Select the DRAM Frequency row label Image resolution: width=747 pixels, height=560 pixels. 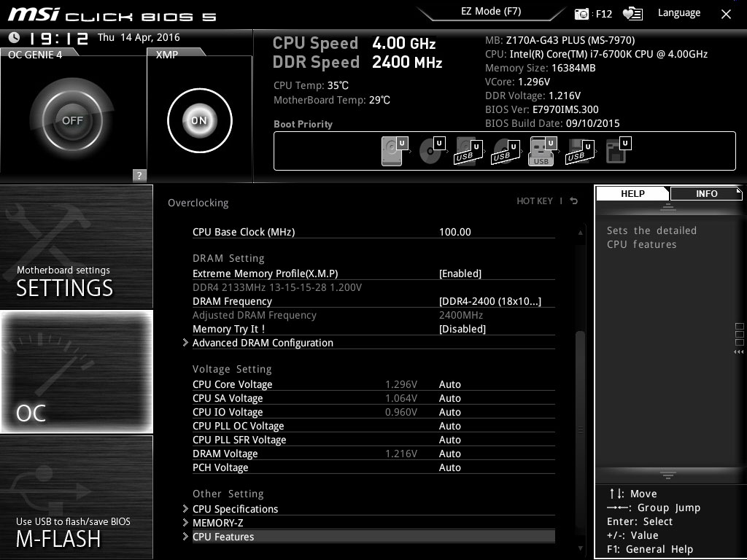pyautogui.click(x=232, y=301)
